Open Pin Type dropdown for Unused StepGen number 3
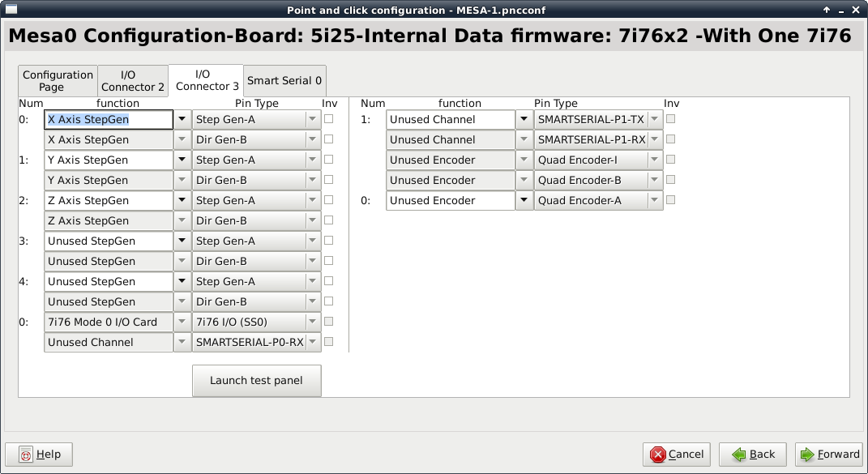This screenshot has height=474, width=868. (x=312, y=241)
